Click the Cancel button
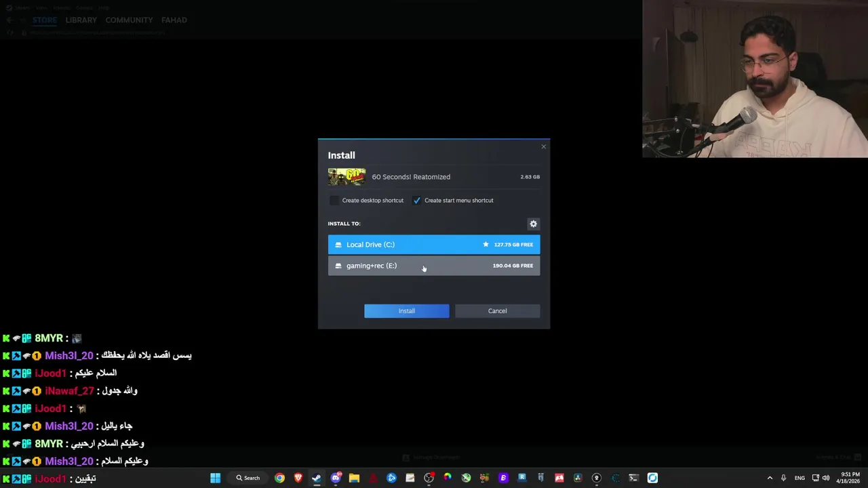 497,311
